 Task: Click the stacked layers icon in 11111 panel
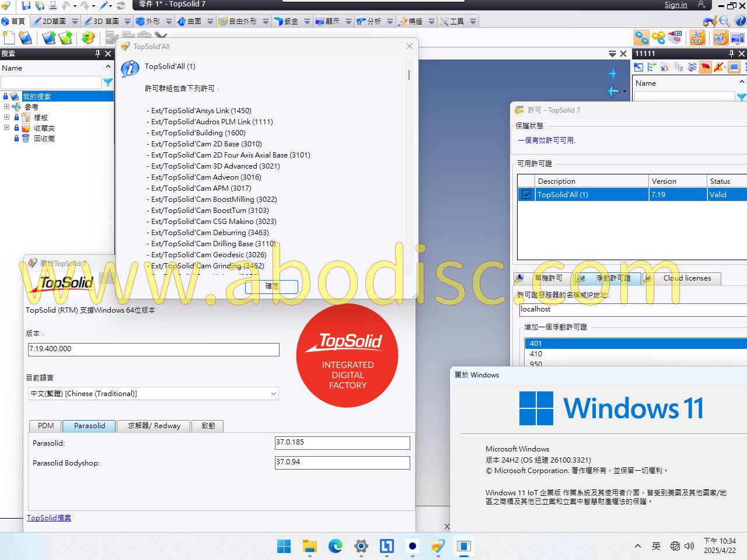point(692,68)
